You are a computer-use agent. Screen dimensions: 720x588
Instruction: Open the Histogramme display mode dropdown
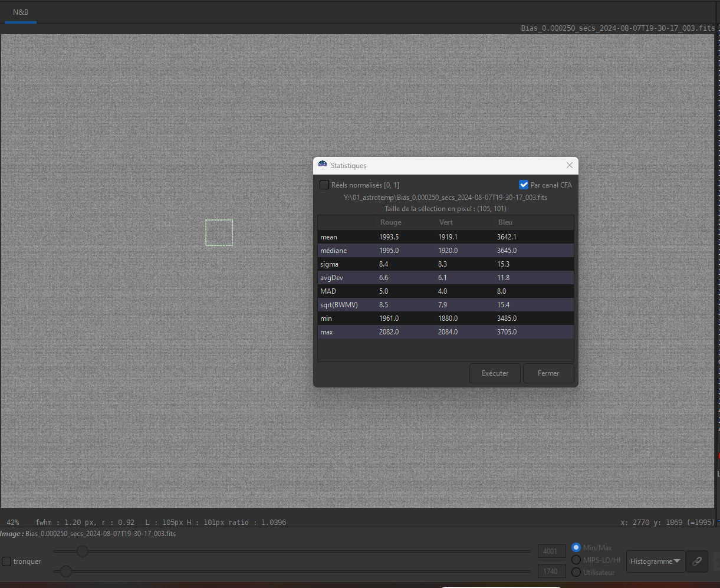pyautogui.click(x=656, y=561)
